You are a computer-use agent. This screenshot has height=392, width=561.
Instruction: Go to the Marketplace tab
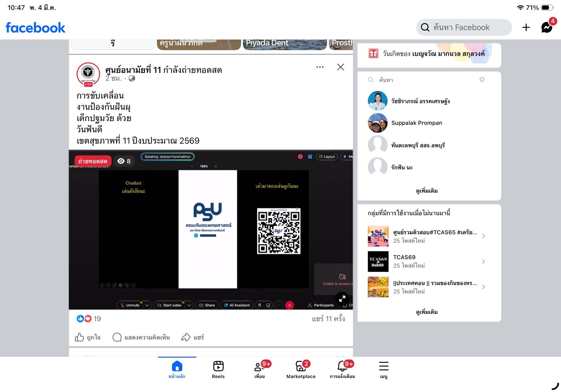[x=301, y=369]
